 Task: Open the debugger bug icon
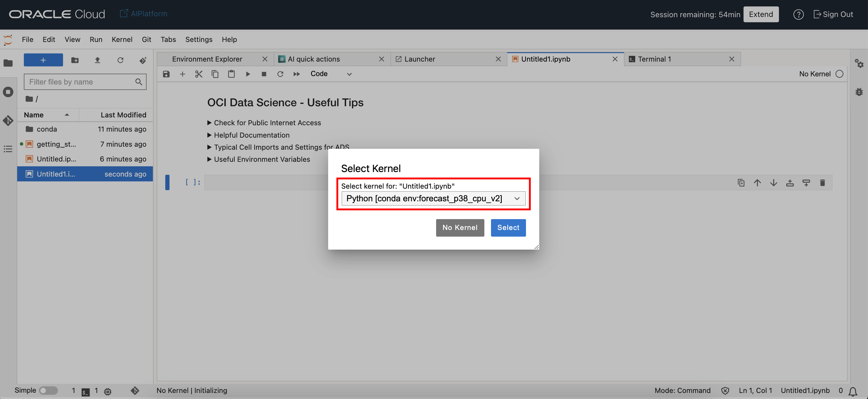click(x=859, y=92)
